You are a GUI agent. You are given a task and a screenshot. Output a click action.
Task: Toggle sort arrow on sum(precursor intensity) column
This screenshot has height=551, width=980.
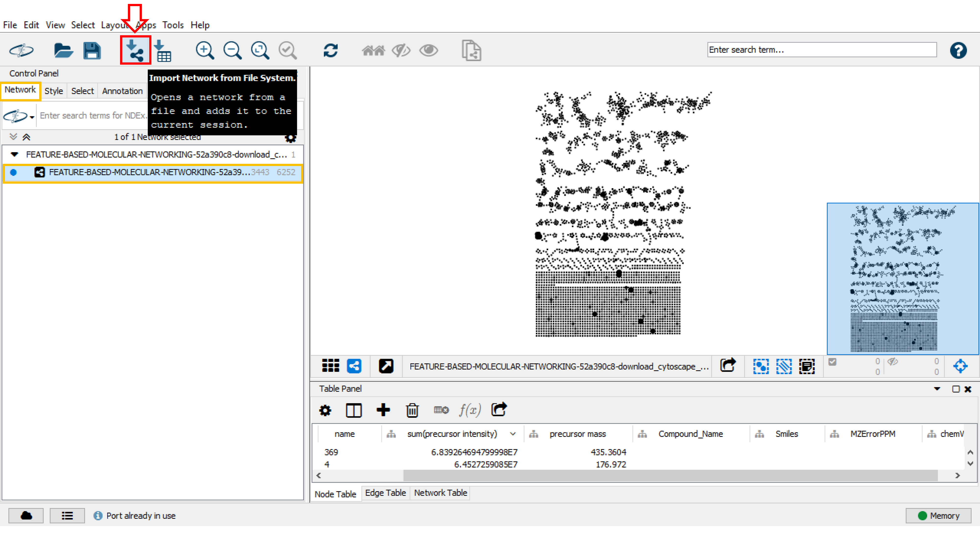(513, 433)
